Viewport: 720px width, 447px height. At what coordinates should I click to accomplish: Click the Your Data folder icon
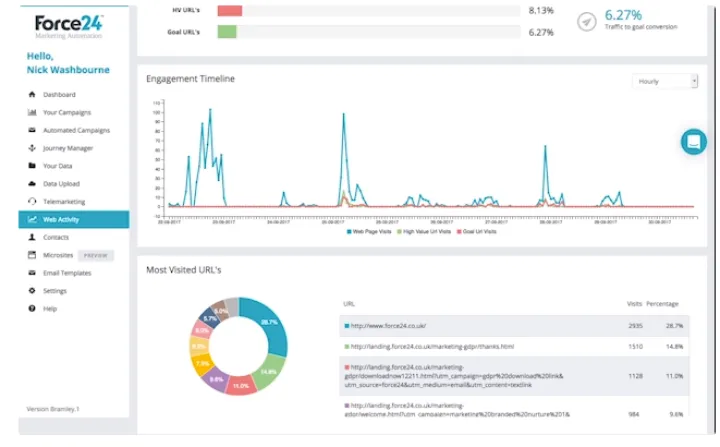pyautogui.click(x=33, y=166)
